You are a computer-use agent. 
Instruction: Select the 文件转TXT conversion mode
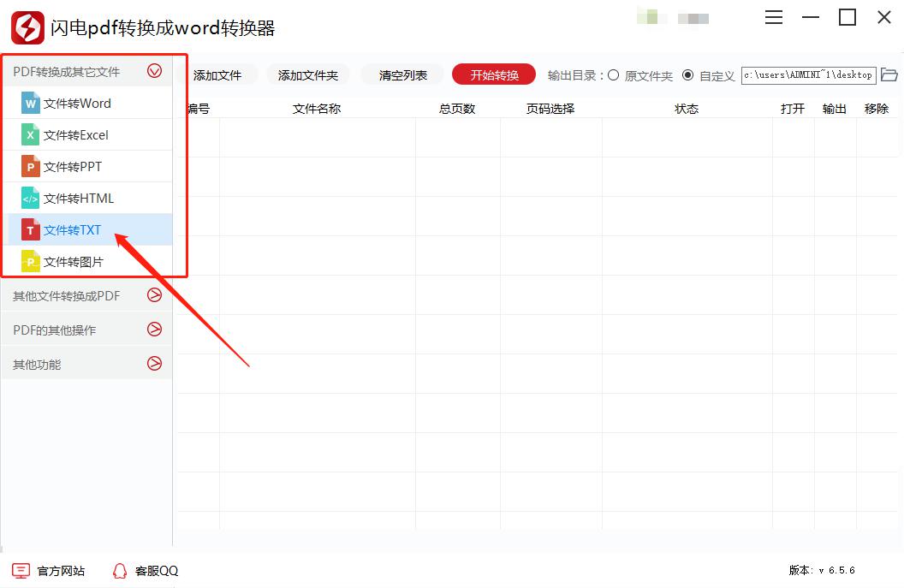pyautogui.click(x=73, y=229)
